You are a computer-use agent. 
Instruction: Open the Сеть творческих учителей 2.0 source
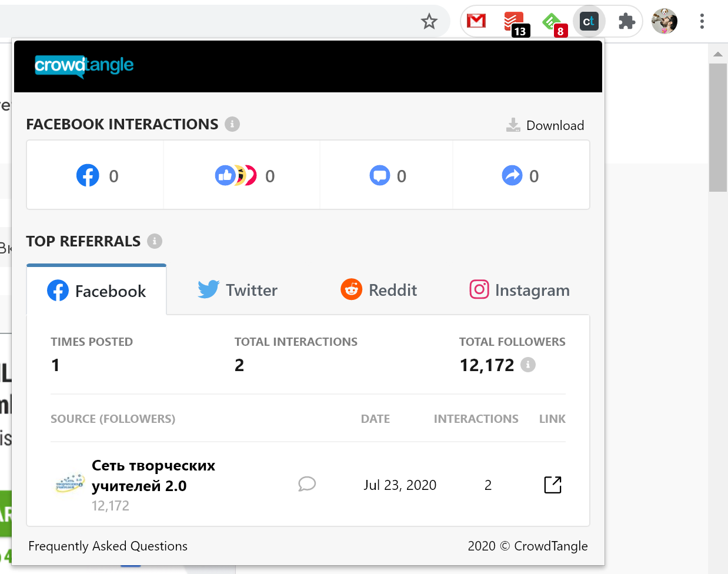pyautogui.click(x=153, y=476)
